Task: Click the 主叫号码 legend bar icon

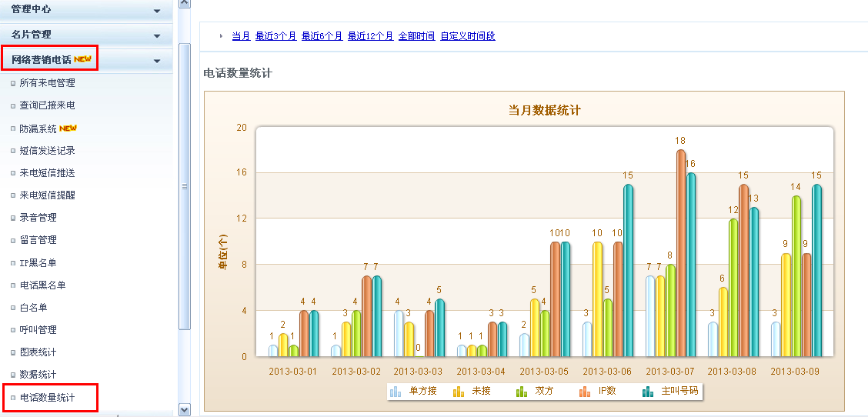Action: tap(647, 392)
